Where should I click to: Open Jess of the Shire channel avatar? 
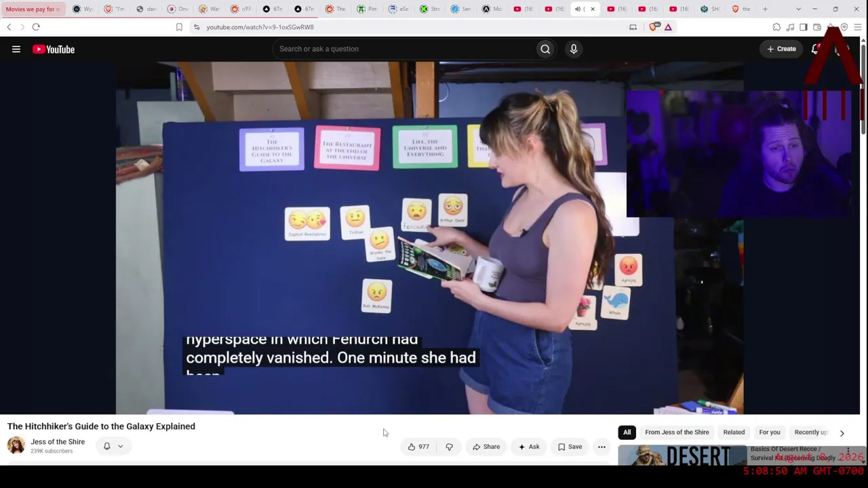(16, 445)
